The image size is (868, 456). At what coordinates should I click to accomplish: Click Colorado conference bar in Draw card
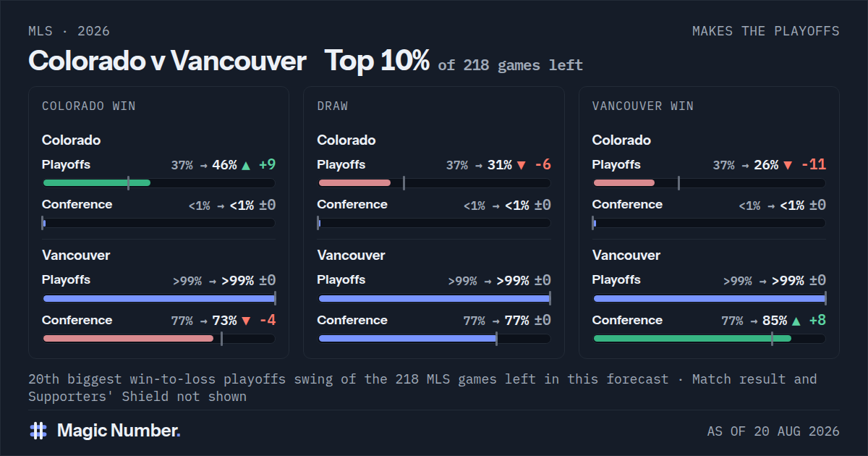[x=434, y=223]
